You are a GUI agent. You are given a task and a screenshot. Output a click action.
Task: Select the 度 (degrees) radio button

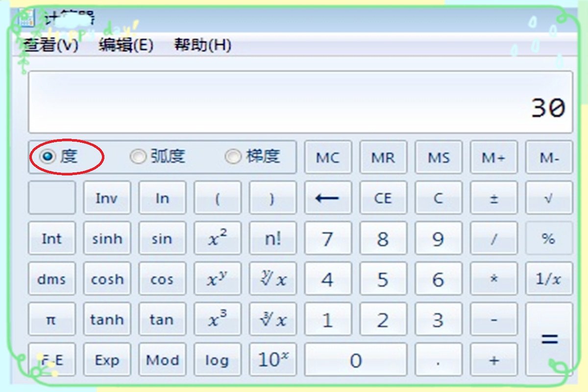click(x=48, y=156)
